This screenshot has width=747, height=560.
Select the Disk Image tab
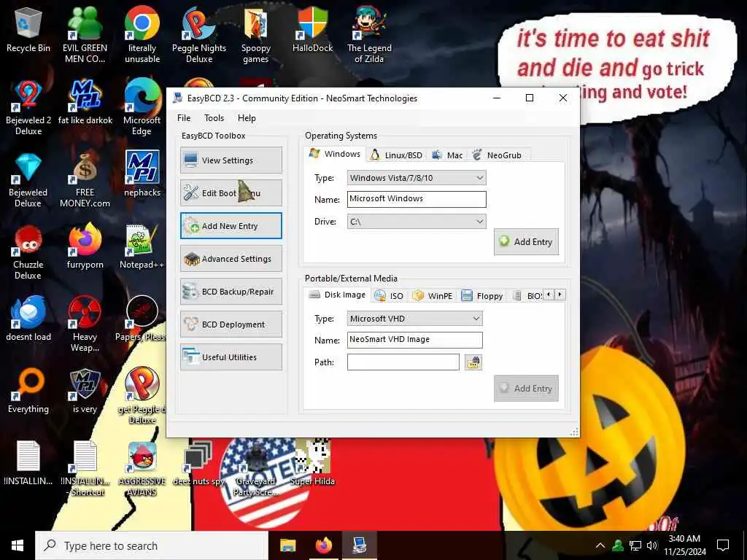pyautogui.click(x=337, y=295)
